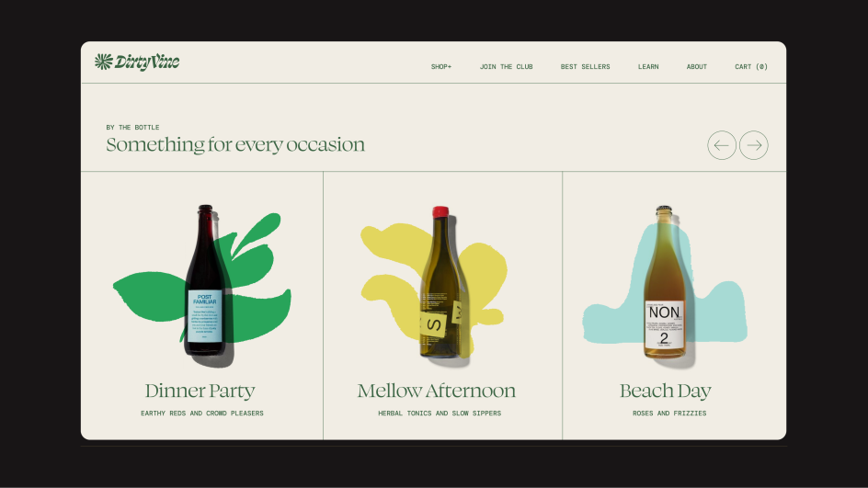The height and width of the screenshot is (488, 868).
Task: Open the Join the Club page
Action: point(506,67)
